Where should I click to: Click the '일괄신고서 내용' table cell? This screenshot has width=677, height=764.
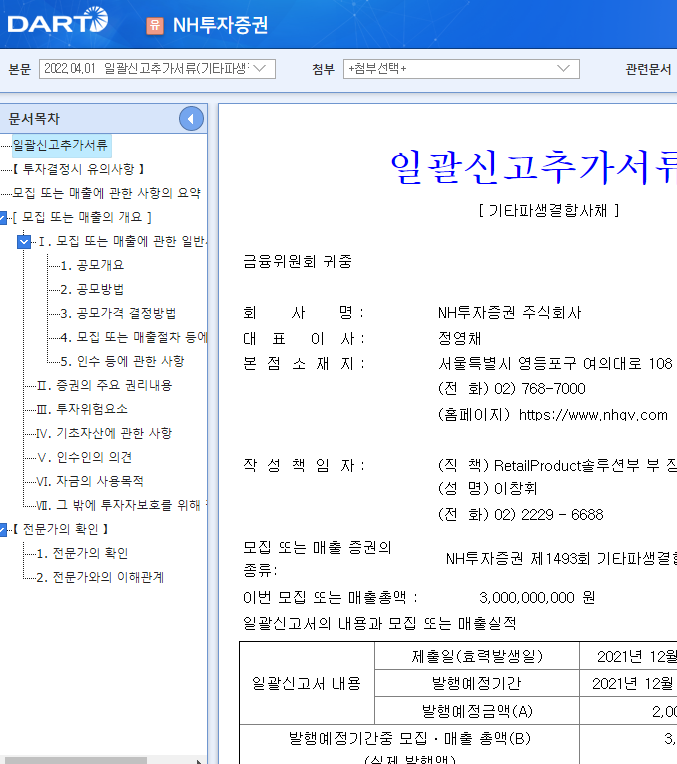pos(307,683)
